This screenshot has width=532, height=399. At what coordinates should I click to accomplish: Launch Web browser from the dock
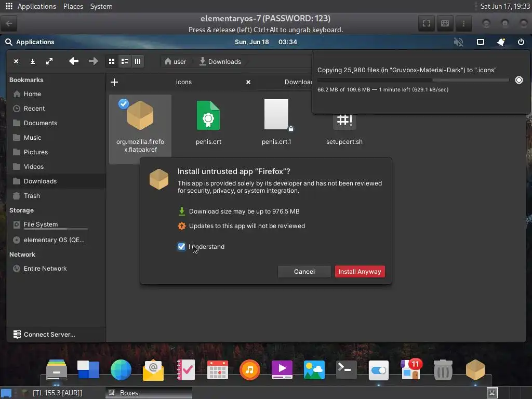pos(121,369)
